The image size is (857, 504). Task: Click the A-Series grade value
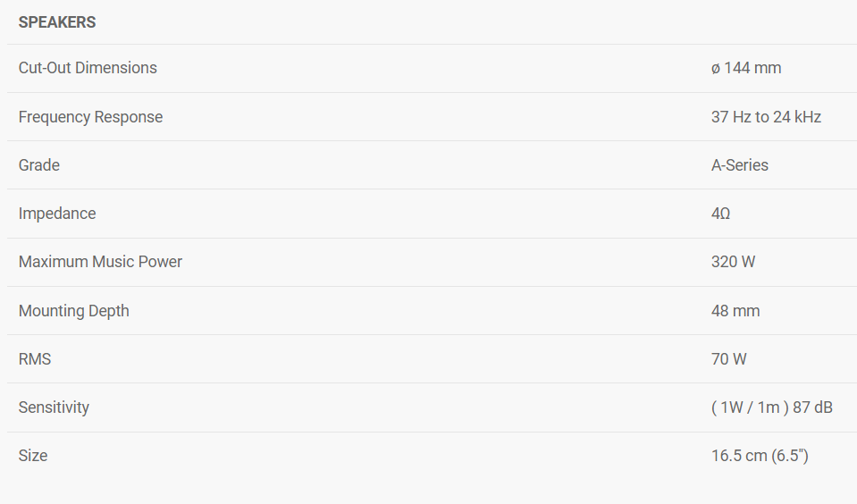[740, 165]
